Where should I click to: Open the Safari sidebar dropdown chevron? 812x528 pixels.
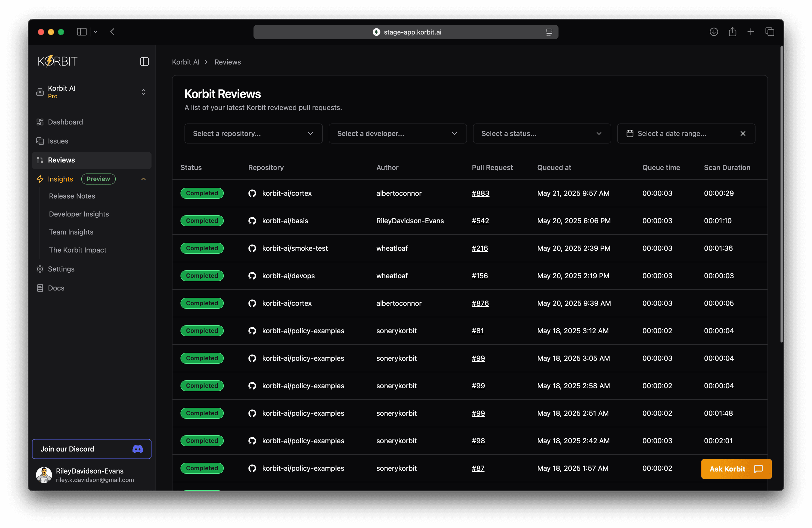tap(95, 32)
